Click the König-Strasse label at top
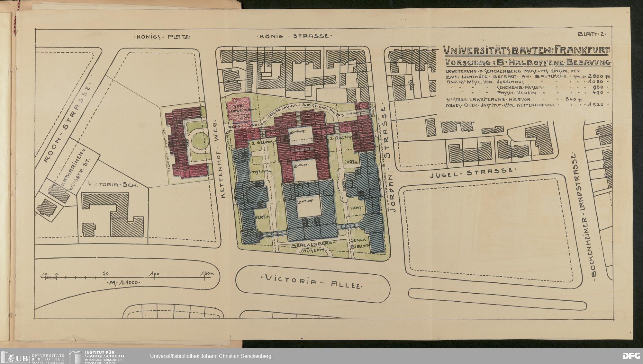Viewport: 643px width, 364px height. (294, 36)
